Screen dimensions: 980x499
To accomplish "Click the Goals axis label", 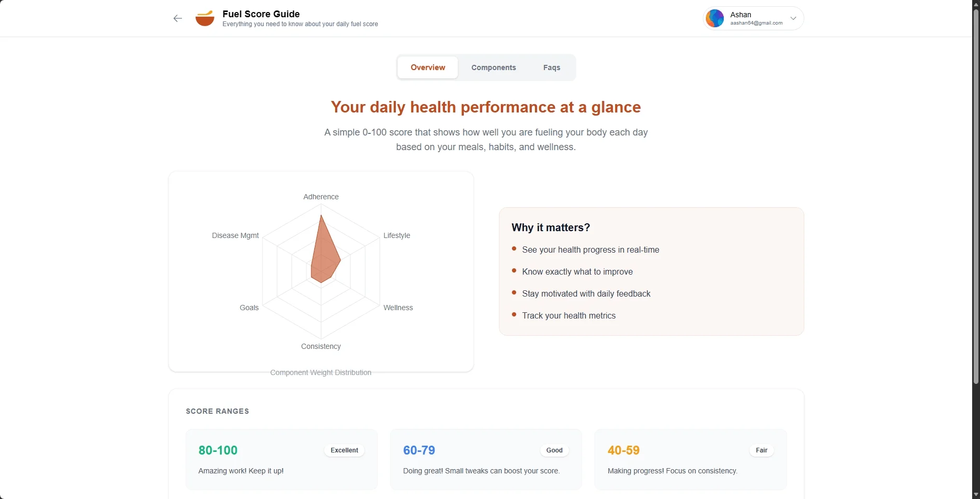I will click(x=249, y=308).
